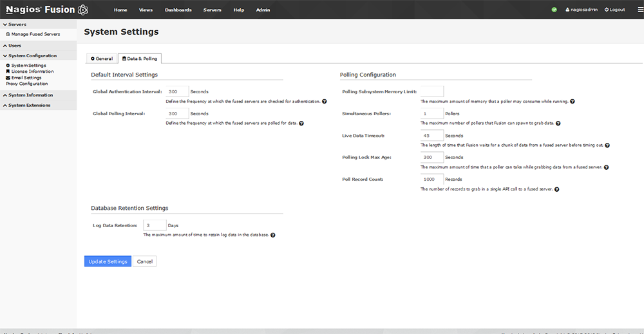Click the Cancel button
This screenshot has height=334, width=644.
coord(144,261)
